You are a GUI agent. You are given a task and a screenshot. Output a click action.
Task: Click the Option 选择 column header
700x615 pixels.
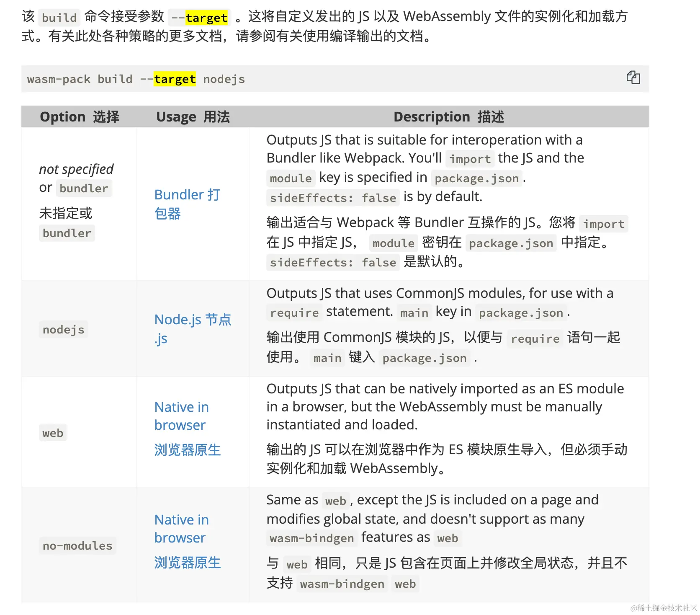(x=79, y=116)
